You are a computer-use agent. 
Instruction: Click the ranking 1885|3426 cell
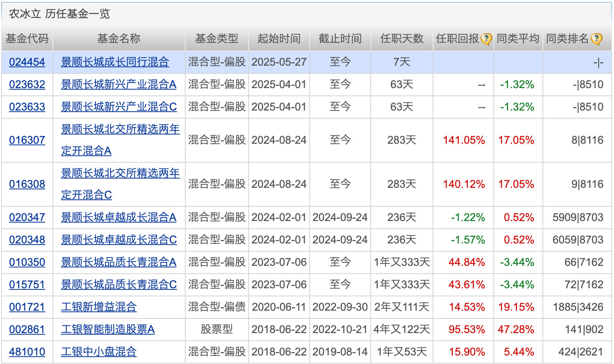pos(578,307)
